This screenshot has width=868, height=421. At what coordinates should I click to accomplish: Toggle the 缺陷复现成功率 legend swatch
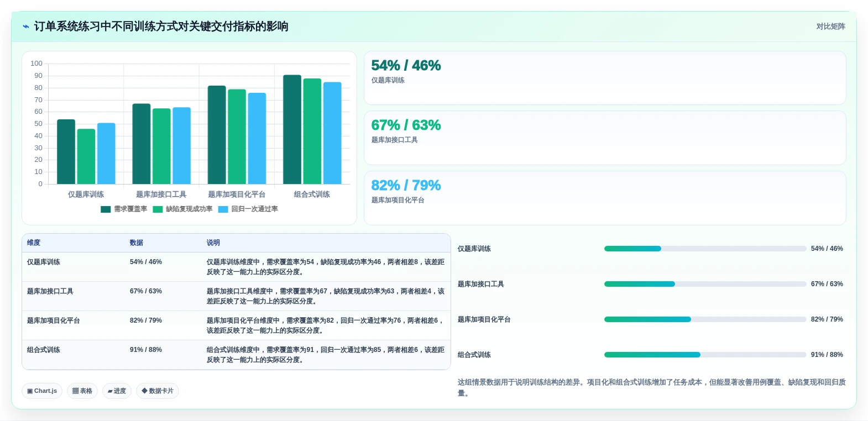pos(158,209)
